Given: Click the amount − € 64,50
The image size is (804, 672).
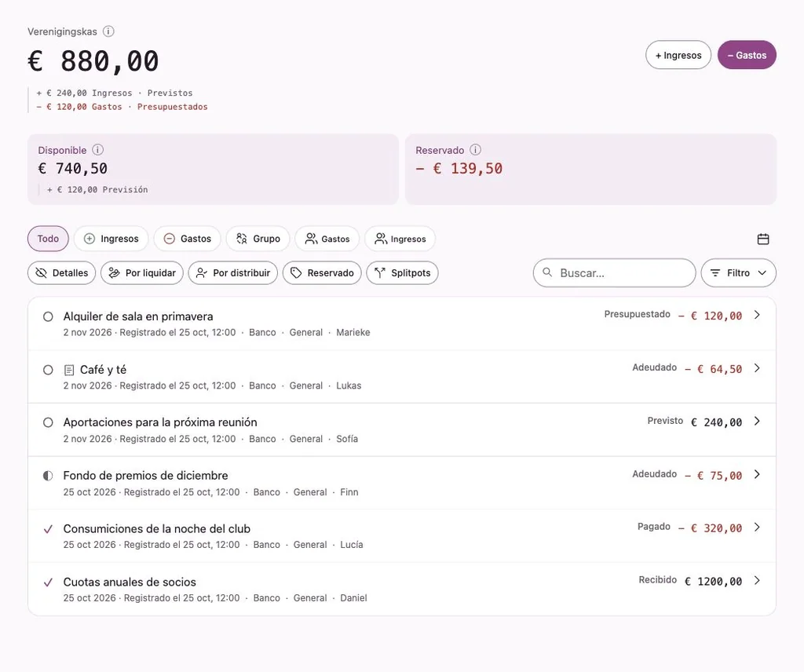Looking at the screenshot, I should pyautogui.click(x=713, y=369).
